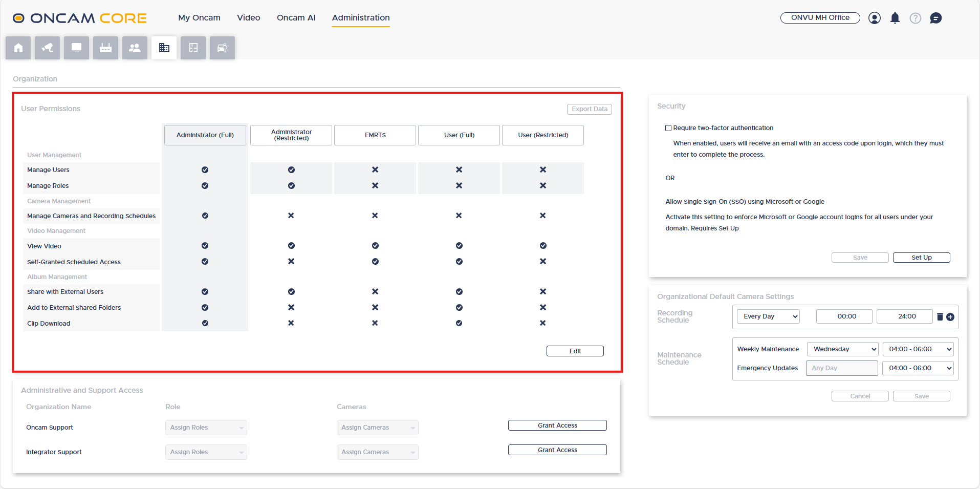Open the Oncam AI menu
Viewport: 980px width, 489px height.
tap(296, 18)
